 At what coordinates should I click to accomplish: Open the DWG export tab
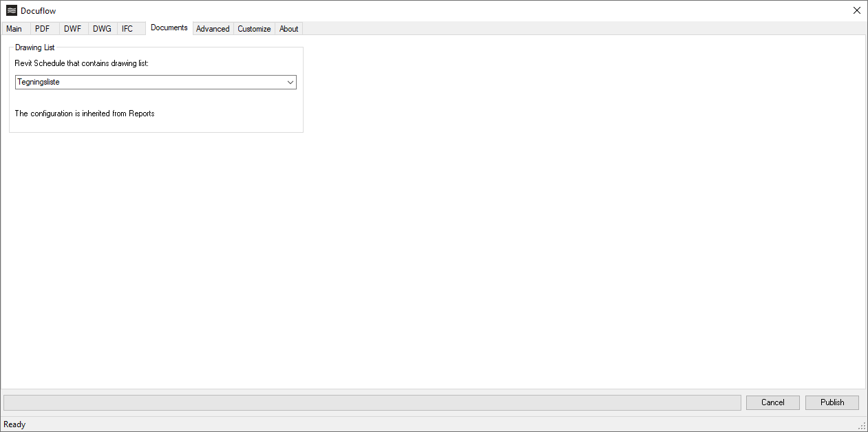coord(101,29)
